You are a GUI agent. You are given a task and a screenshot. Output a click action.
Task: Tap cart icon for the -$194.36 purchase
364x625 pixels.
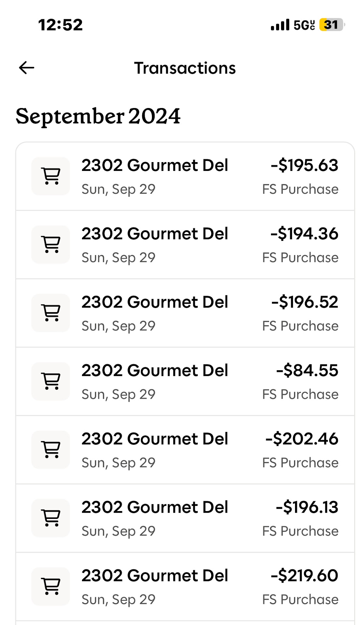pyautogui.click(x=51, y=244)
